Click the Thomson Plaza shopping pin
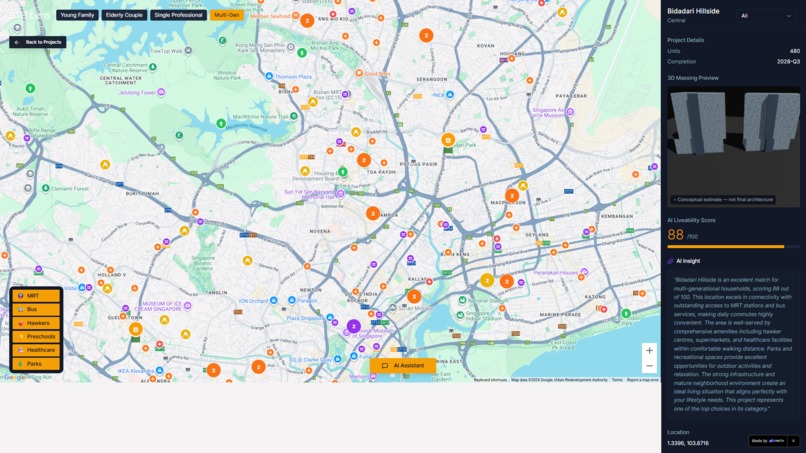Viewport: 806px width, 453px height. [x=269, y=76]
